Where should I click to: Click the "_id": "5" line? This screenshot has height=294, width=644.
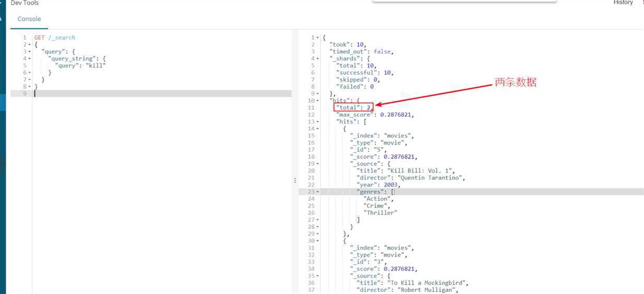(368, 150)
